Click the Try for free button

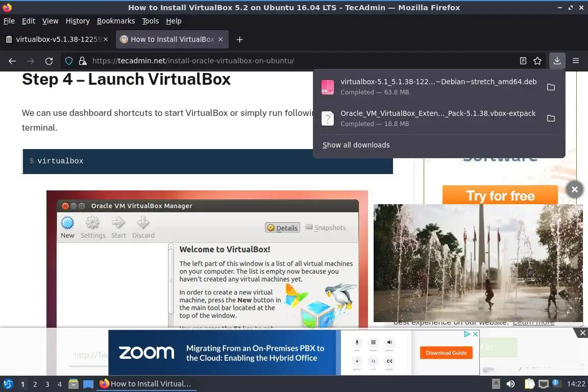pos(500,195)
